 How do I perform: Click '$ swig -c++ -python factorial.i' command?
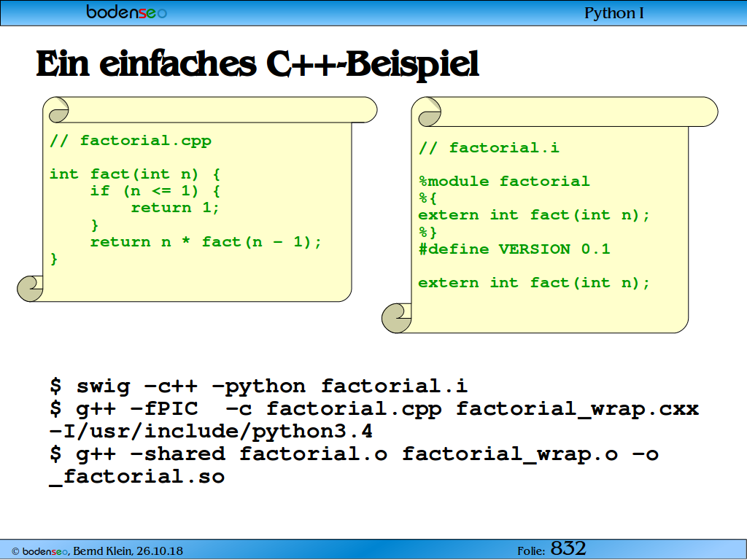click(259, 386)
